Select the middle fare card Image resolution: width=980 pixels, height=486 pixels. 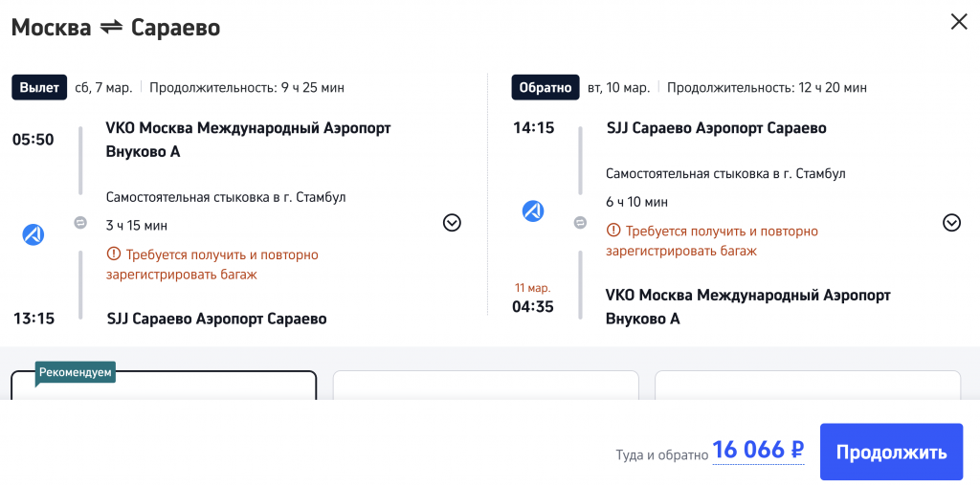(485, 386)
